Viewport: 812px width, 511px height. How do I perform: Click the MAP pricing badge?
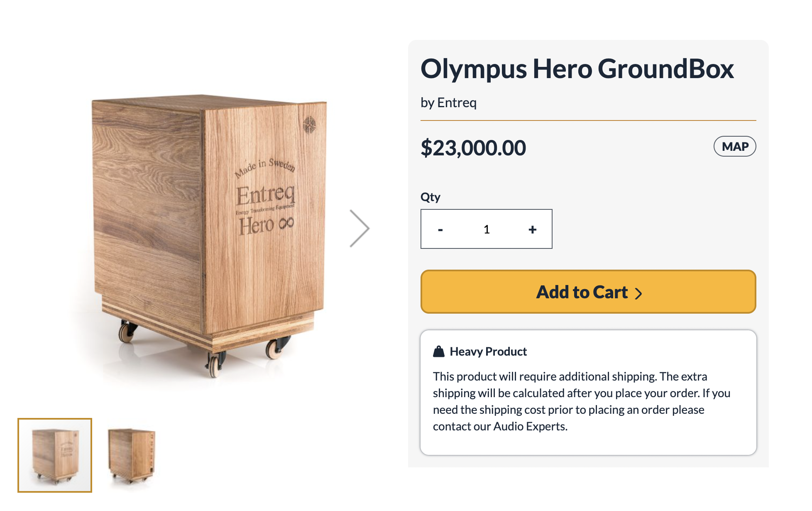coord(734,146)
